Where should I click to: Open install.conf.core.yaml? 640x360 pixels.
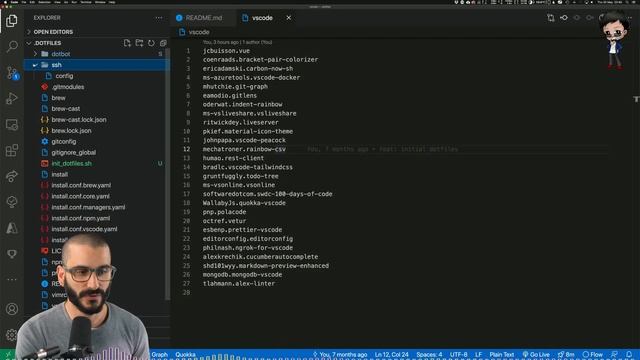pos(80,196)
